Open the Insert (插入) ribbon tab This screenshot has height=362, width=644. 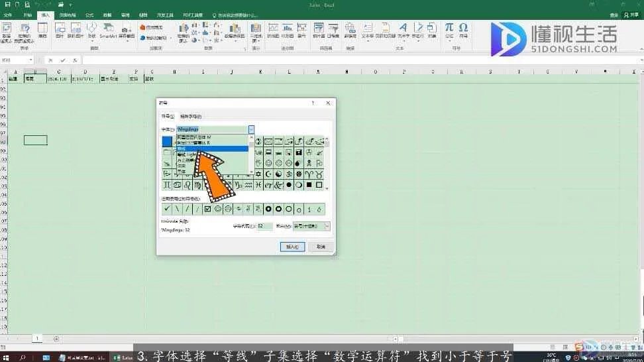pyautogui.click(x=45, y=14)
